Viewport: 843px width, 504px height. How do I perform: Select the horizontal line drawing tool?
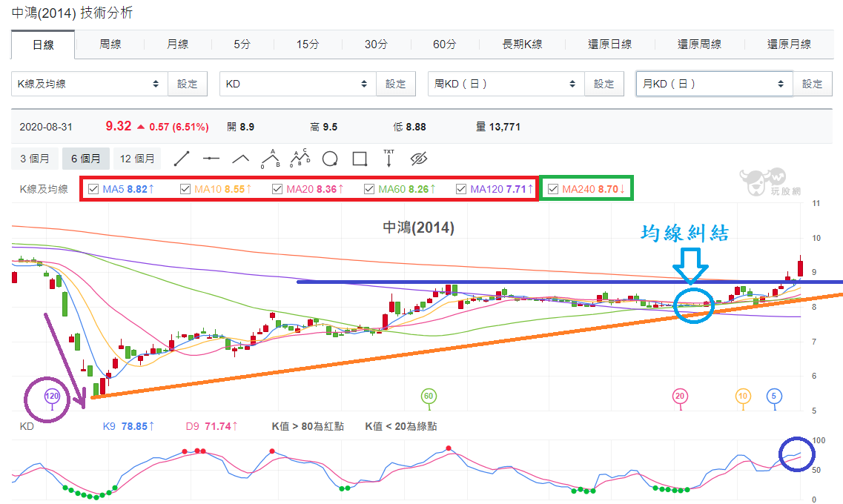[x=211, y=159]
